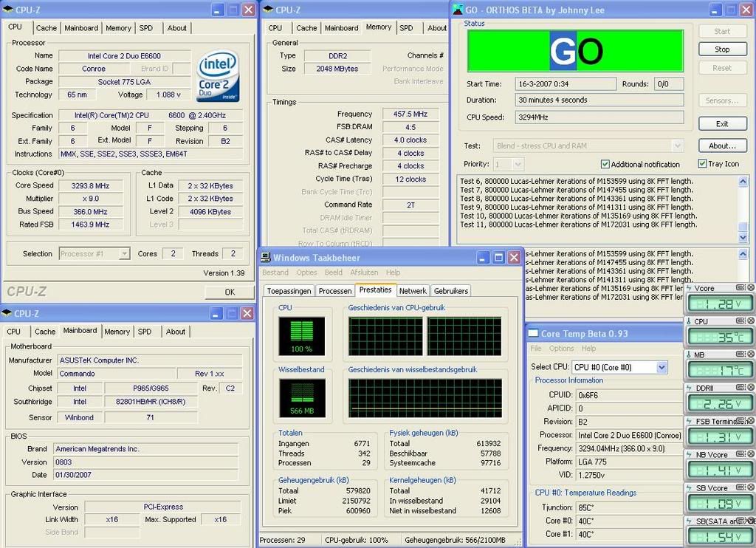Click lightning icon on DDRII gadget
The height and width of the screenshot is (548, 756).
[x=690, y=388]
